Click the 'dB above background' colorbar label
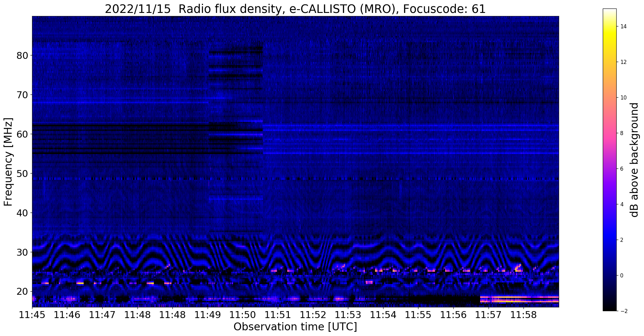 [x=635, y=160]
